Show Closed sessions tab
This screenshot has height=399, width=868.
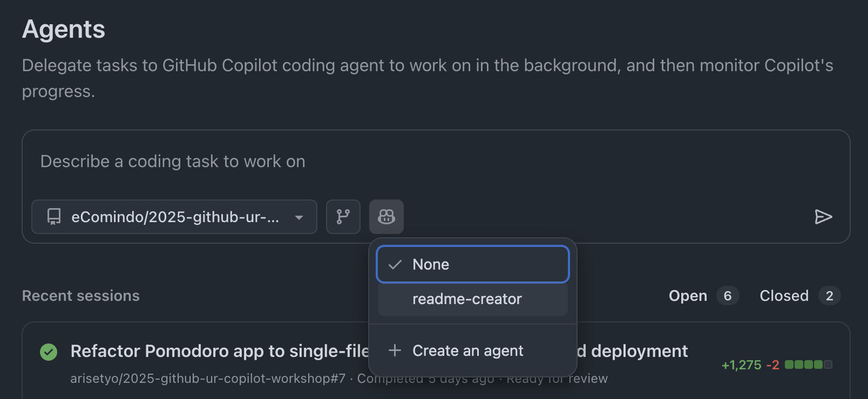point(800,295)
